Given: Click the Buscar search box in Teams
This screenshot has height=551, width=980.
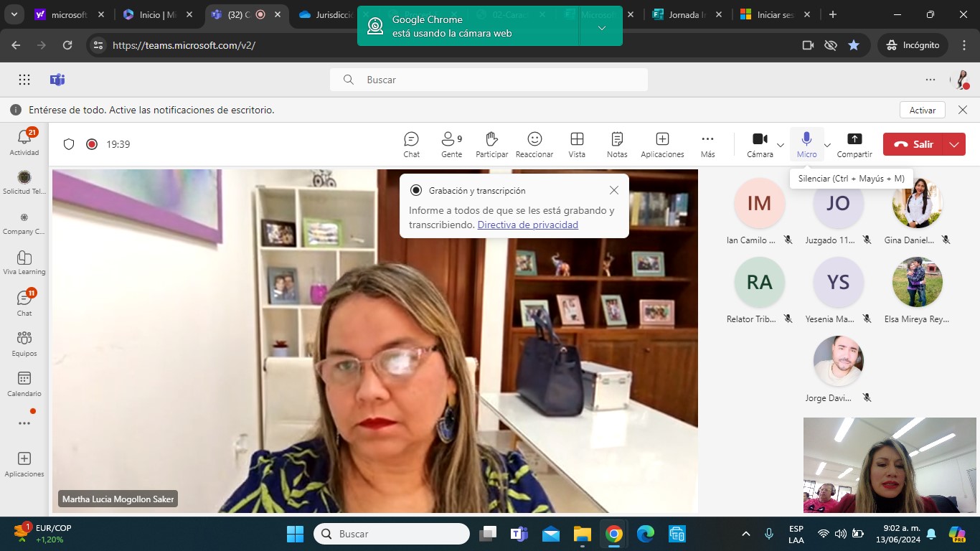Looking at the screenshot, I should pyautogui.click(x=489, y=80).
